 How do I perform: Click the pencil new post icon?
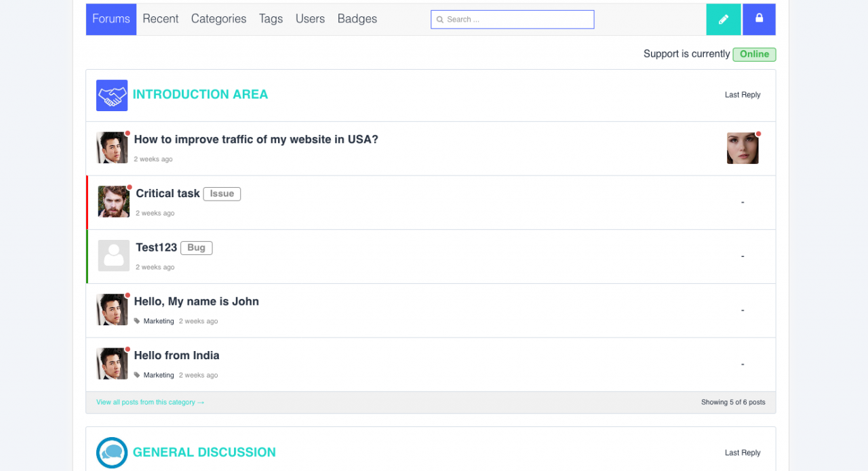click(x=724, y=20)
